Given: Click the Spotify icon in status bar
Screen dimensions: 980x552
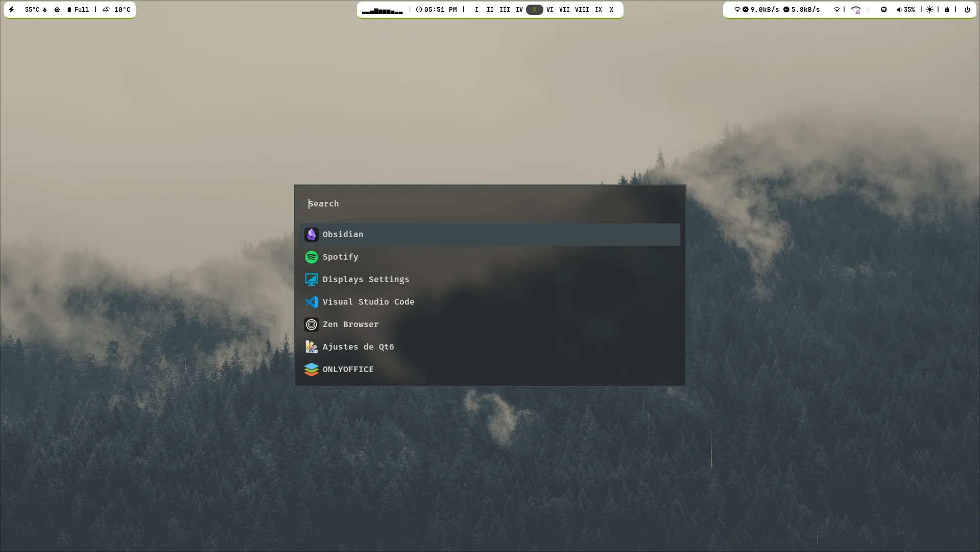Looking at the screenshot, I should [x=883, y=10].
